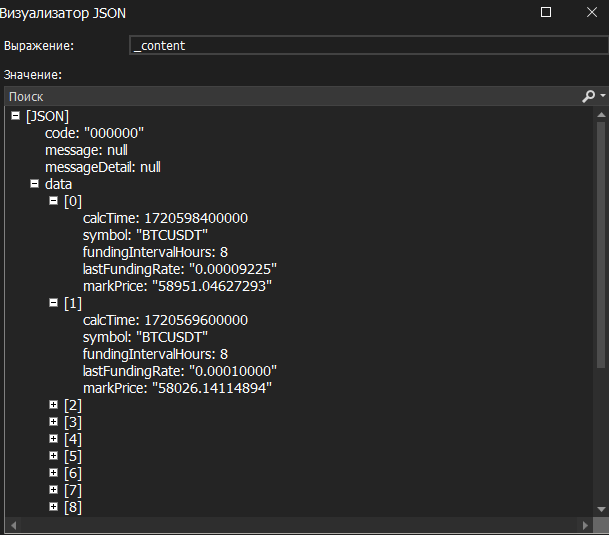Collapse the [JSON] root node

[16, 116]
